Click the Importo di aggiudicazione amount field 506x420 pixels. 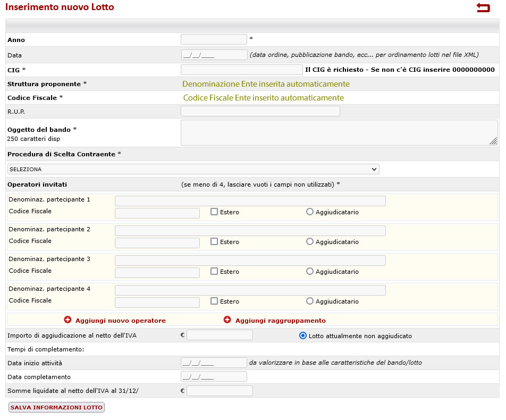pos(220,335)
